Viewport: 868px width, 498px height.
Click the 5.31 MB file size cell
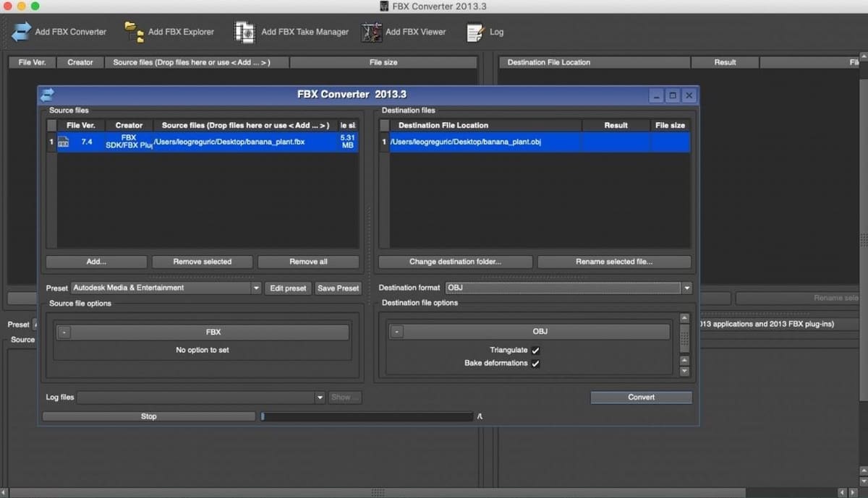click(x=348, y=142)
